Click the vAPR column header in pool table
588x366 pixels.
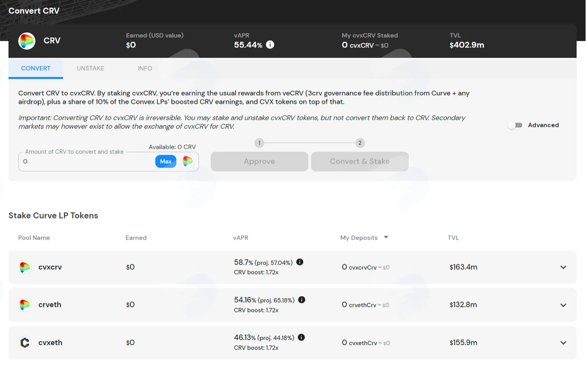pyautogui.click(x=241, y=238)
